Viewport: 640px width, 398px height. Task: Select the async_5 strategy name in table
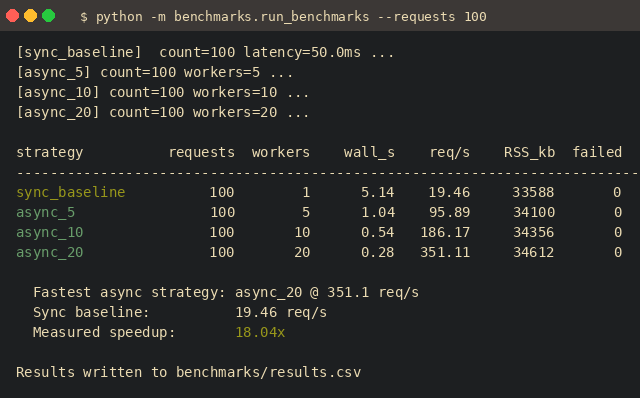click(x=46, y=212)
